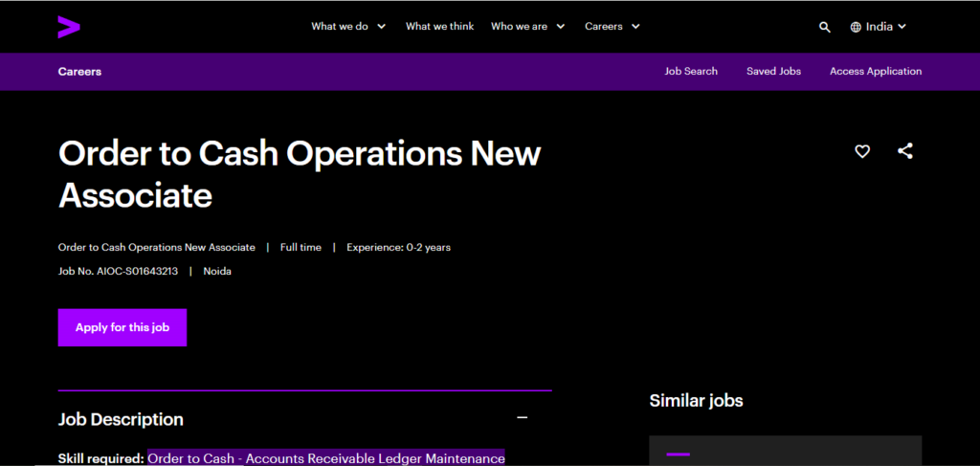This screenshot has height=466, width=980.
Task: Click the Accenture logo icon
Action: [69, 27]
